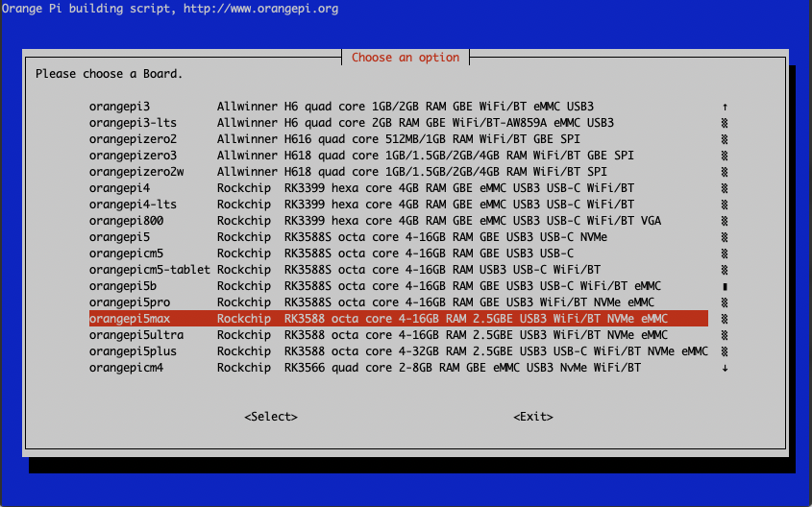Pick orangepi5pro from the list
The image size is (812, 507).
click(x=398, y=302)
